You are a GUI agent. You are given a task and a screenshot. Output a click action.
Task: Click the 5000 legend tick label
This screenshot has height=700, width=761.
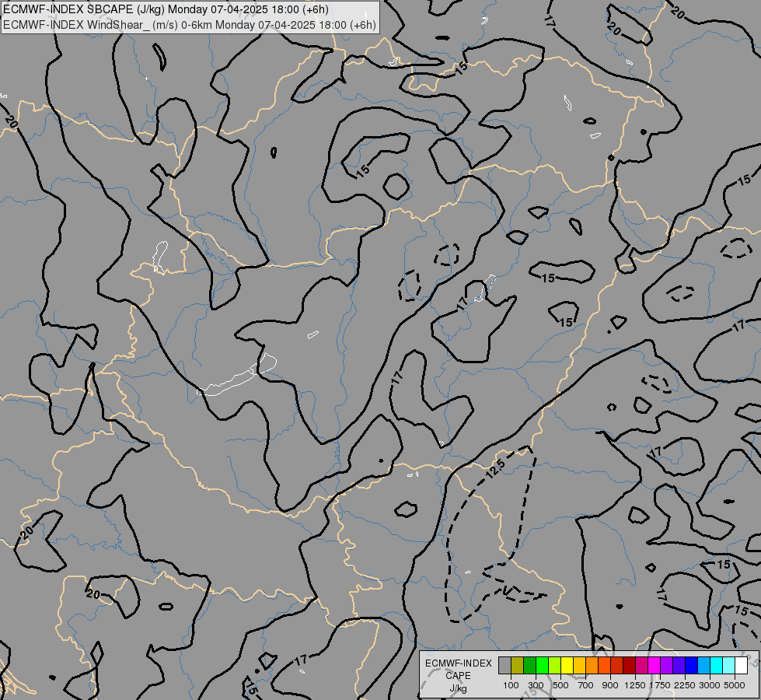(735, 685)
